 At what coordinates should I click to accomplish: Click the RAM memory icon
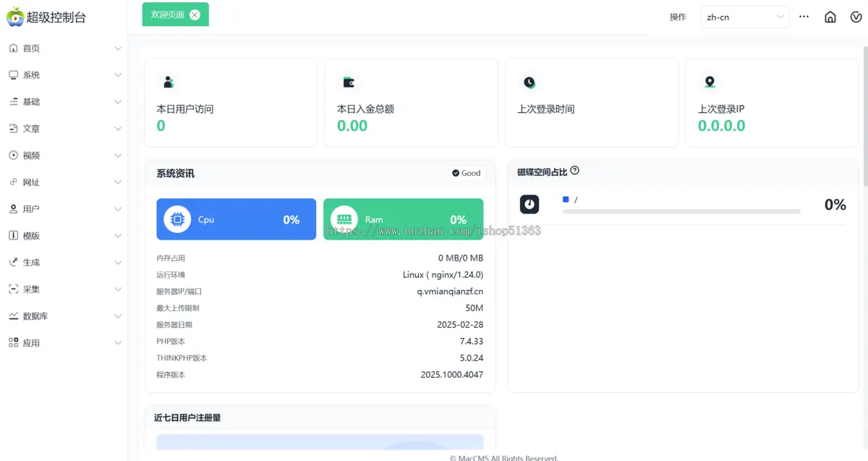[x=344, y=219]
